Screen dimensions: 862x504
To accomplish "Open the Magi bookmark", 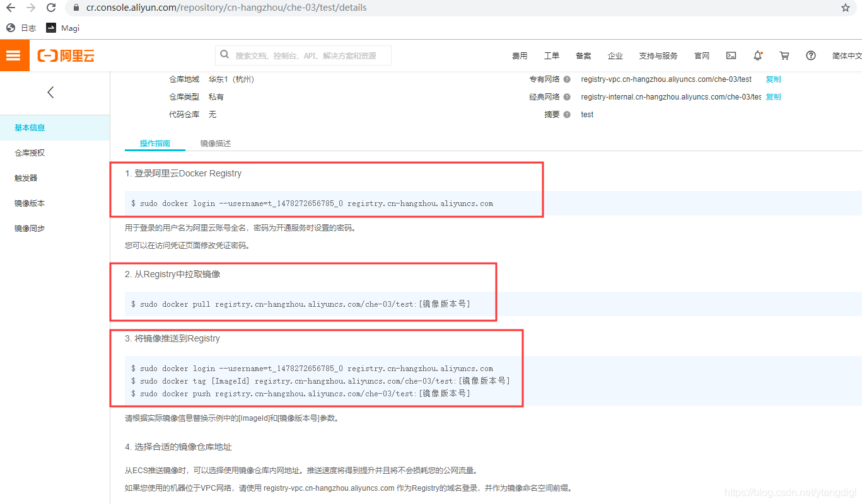I will pos(62,28).
